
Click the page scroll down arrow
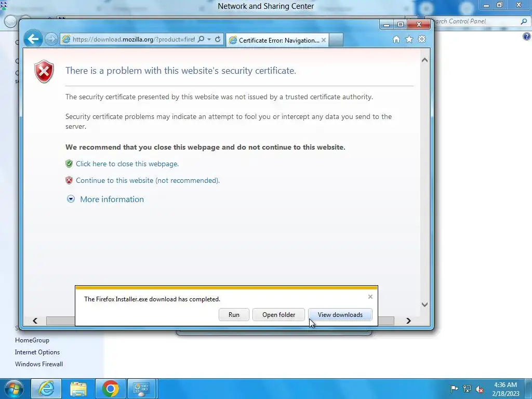click(424, 304)
